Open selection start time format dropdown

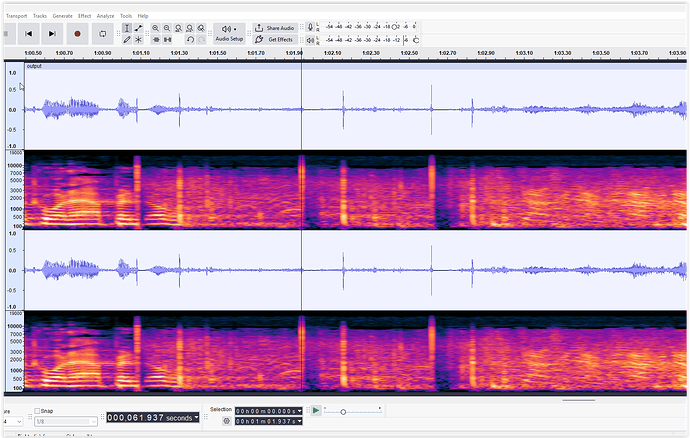[298, 410]
